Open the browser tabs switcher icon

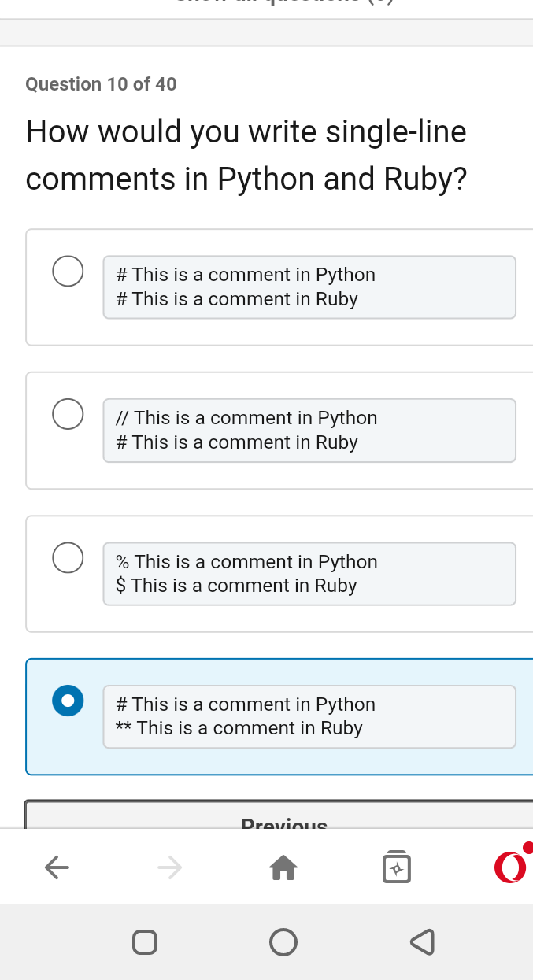[397, 867]
